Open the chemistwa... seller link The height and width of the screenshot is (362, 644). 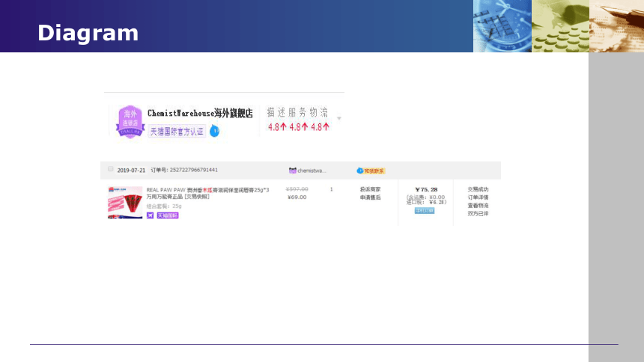pos(312,171)
